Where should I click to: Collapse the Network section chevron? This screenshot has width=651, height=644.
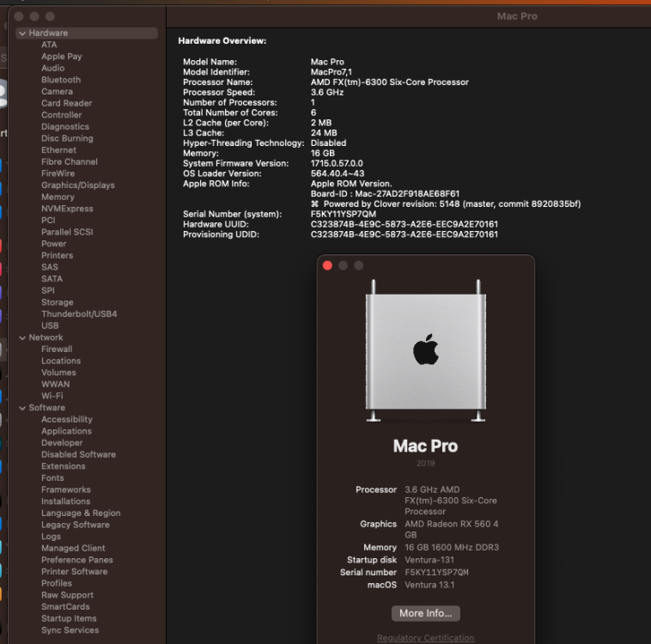click(x=22, y=337)
